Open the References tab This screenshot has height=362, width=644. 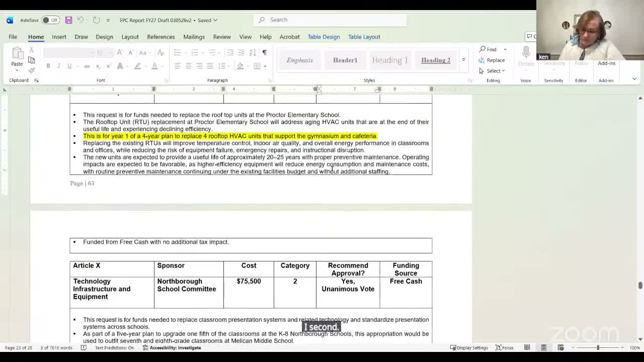(160, 37)
